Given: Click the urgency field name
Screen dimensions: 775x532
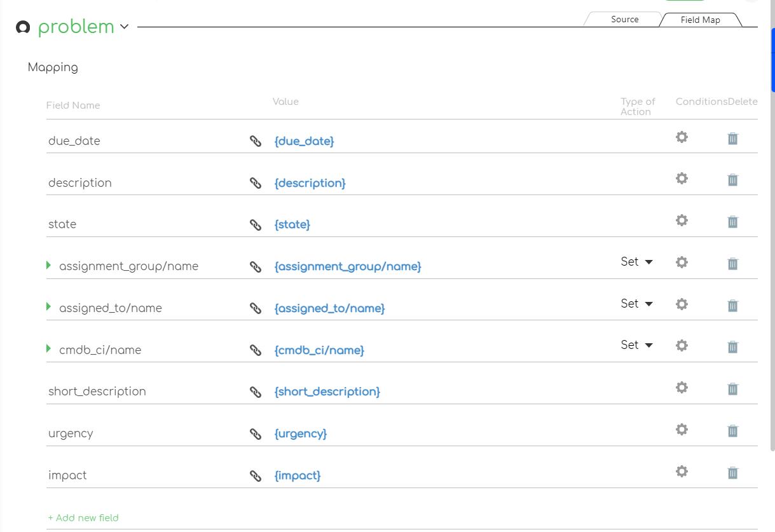Looking at the screenshot, I should point(71,433).
